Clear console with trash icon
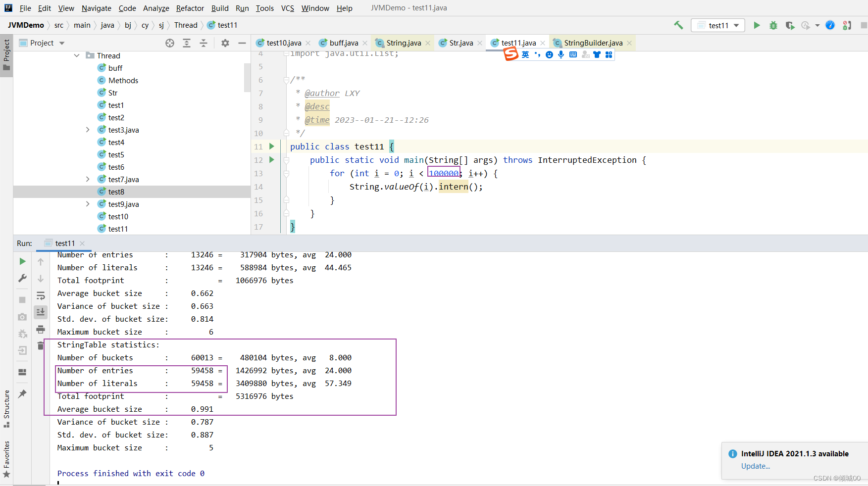Screen dimensions: 868x486 point(41,345)
